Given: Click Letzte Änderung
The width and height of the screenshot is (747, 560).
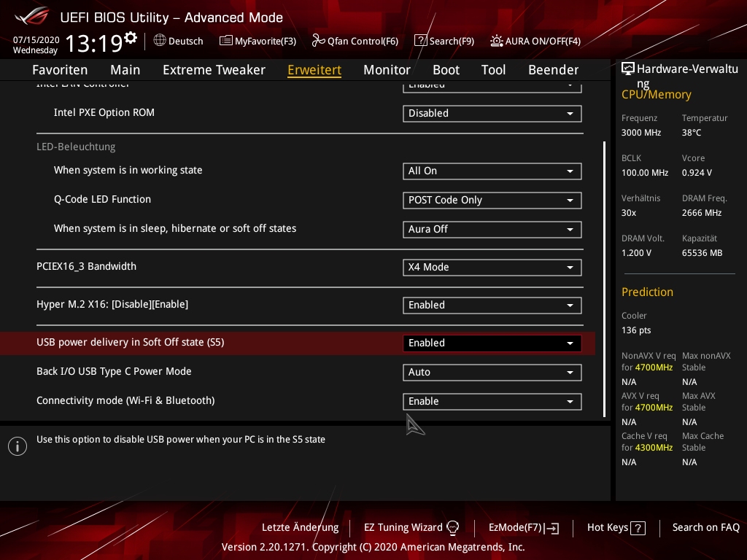Looking at the screenshot, I should pyautogui.click(x=300, y=527).
